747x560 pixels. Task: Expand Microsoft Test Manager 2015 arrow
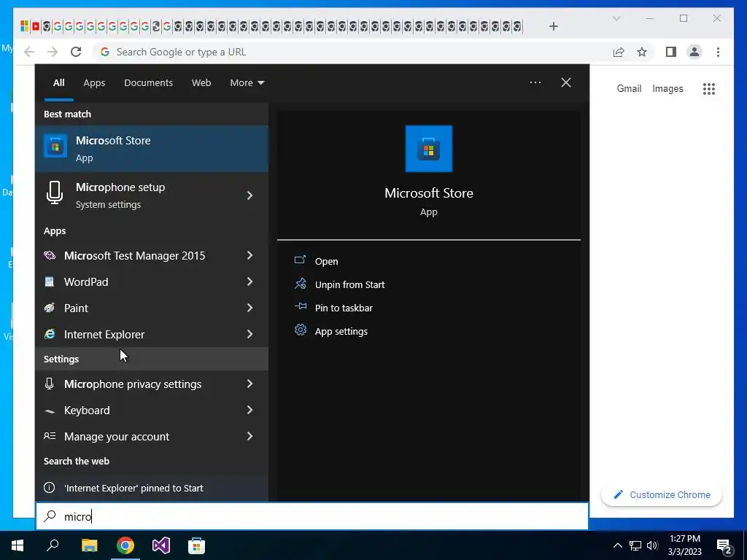[x=249, y=256]
